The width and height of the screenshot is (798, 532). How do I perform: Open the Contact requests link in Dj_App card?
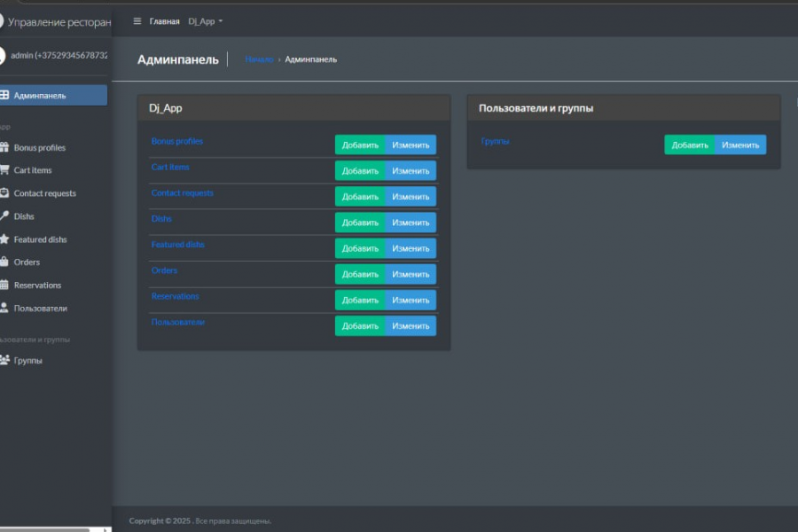(x=182, y=193)
